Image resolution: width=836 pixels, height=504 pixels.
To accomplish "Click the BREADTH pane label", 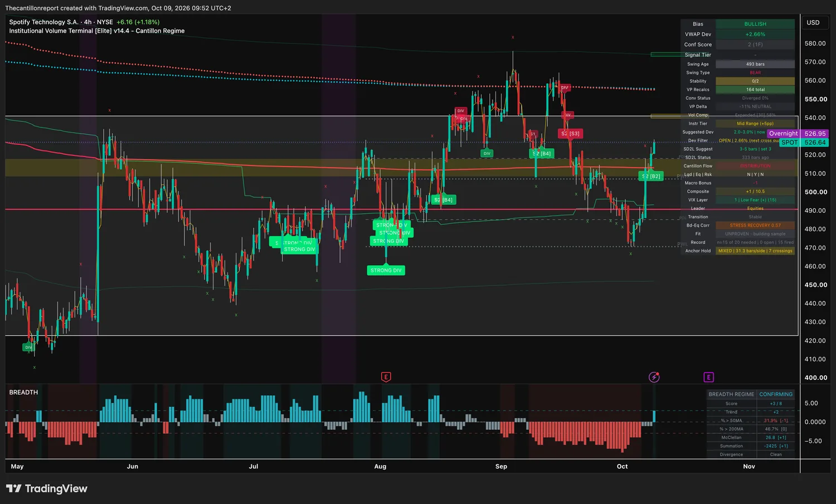I will pos(23,392).
